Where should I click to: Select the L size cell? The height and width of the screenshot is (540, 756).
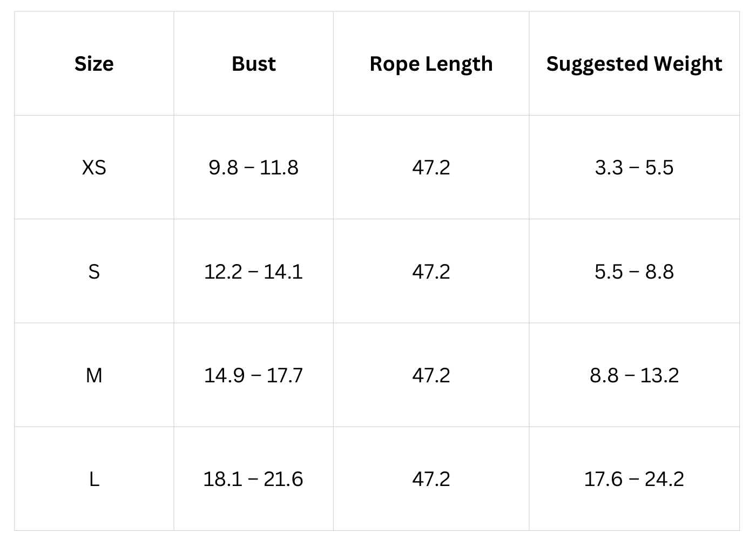[x=94, y=479]
